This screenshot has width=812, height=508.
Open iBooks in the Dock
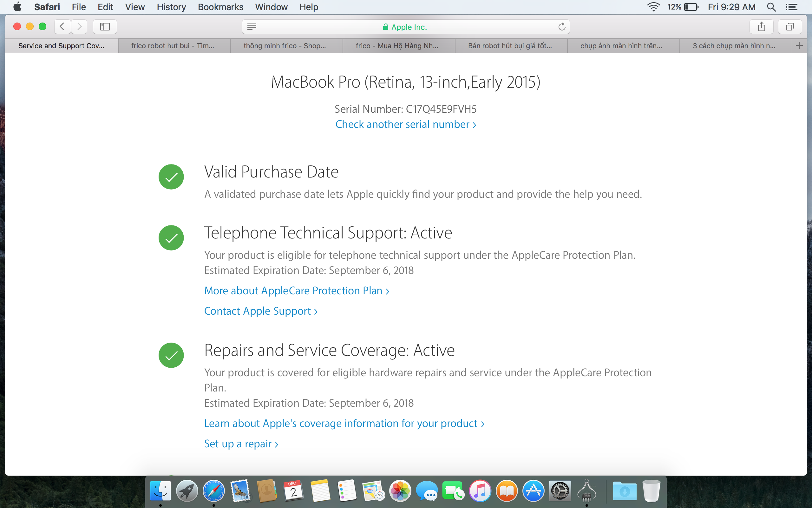point(507,491)
